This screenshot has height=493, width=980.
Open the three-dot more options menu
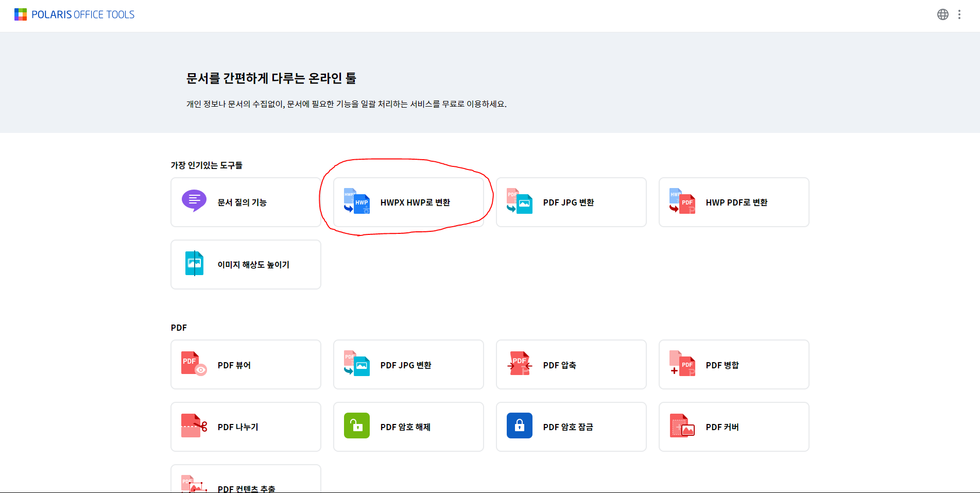959,14
